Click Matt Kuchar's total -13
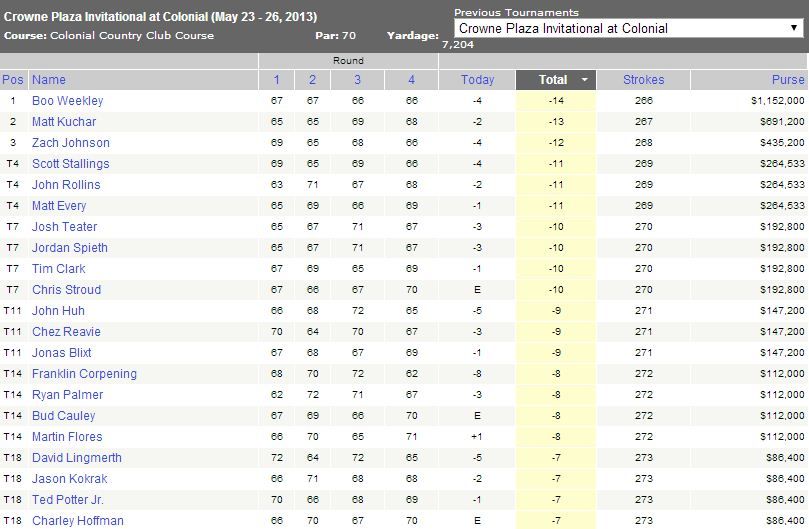The image size is (809, 529). (556, 122)
